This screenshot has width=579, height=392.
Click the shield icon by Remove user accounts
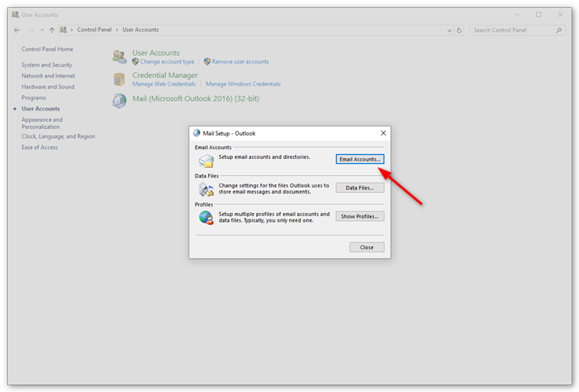tap(208, 61)
